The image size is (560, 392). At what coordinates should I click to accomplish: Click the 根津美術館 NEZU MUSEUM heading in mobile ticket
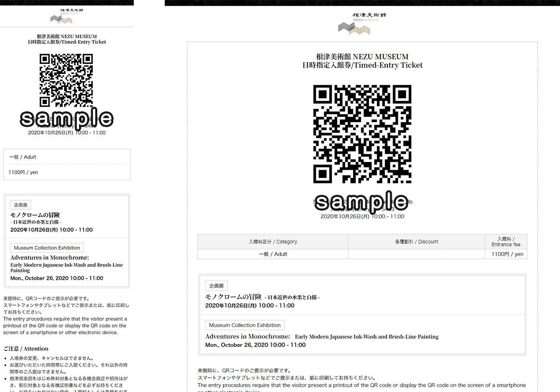[x=67, y=37]
